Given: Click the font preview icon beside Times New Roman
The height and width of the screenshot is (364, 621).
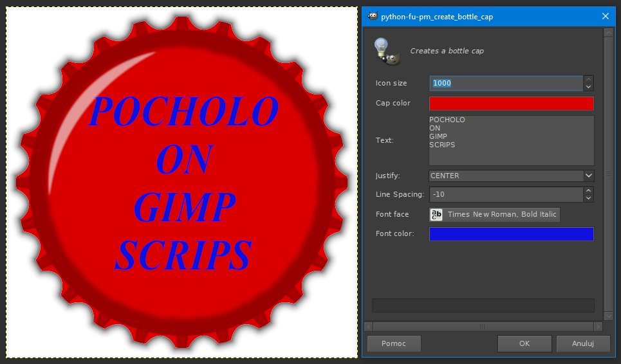Looking at the screenshot, I should click(436, 214).
